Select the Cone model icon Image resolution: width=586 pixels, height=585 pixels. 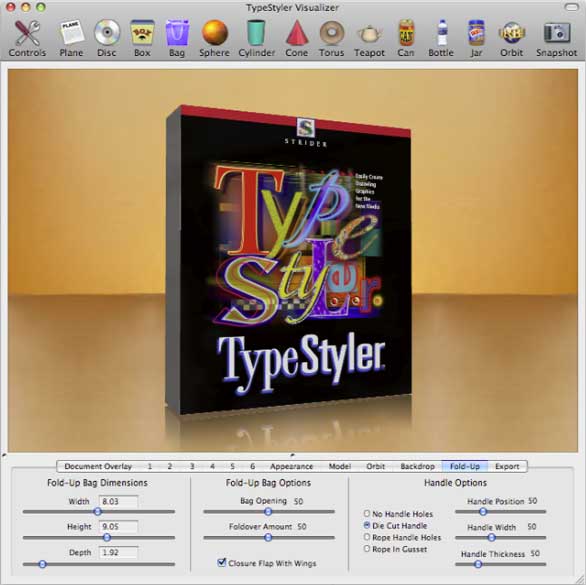[297, 38]
